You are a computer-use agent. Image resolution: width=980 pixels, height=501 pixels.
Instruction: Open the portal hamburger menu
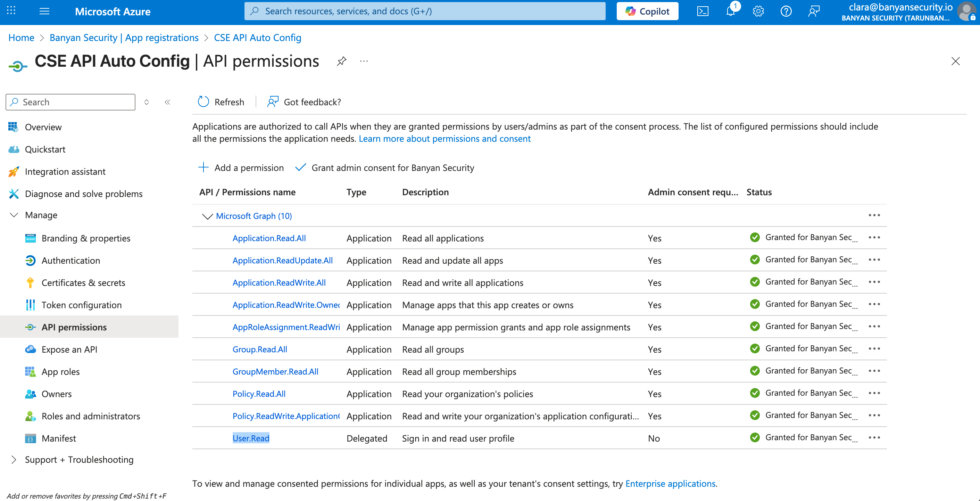tap(44, 11)
